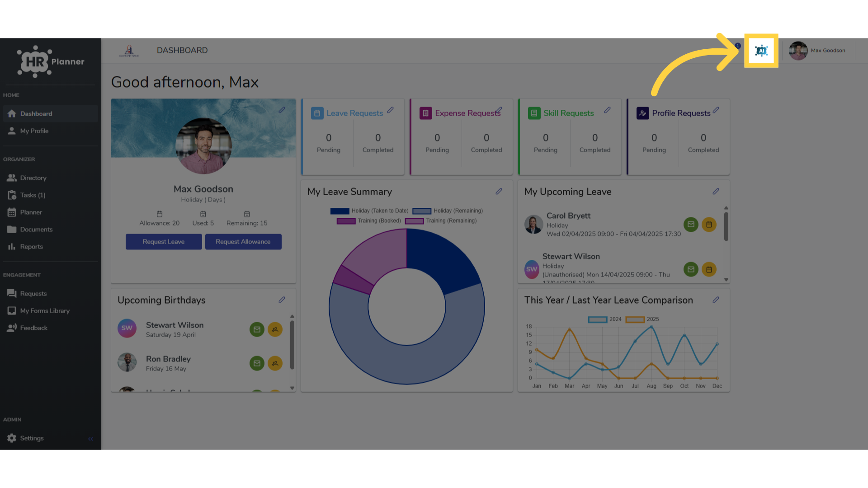The image size is (868, 488).
Task: Send birthday email to Ron Bradley
Action: [257, 363]
